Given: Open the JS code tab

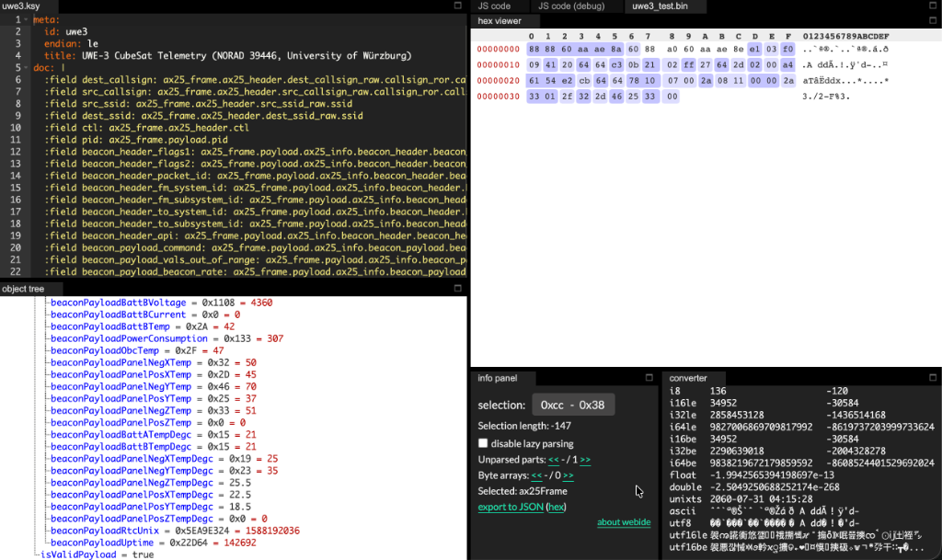Looking at the screenshot, I should [x=494, y=6].
